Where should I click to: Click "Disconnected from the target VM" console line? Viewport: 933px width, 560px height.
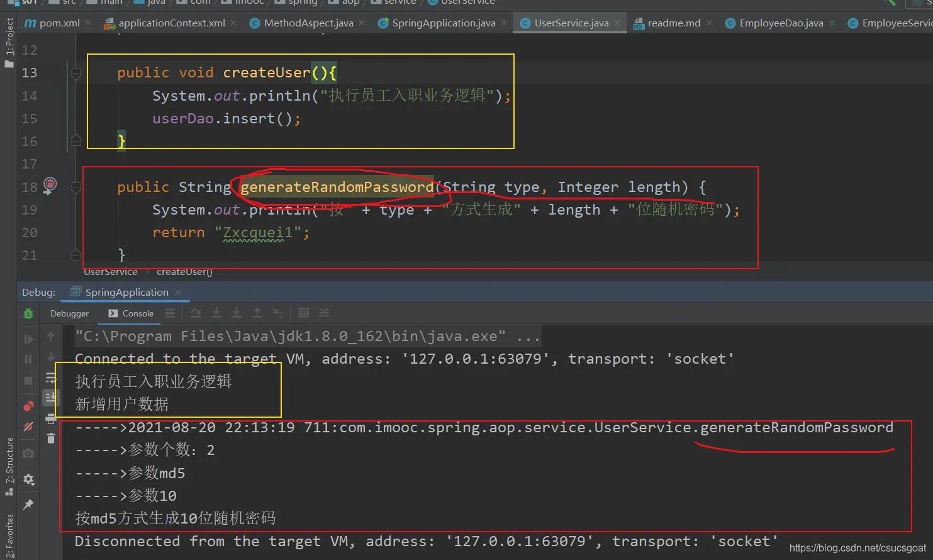(427, 542)
